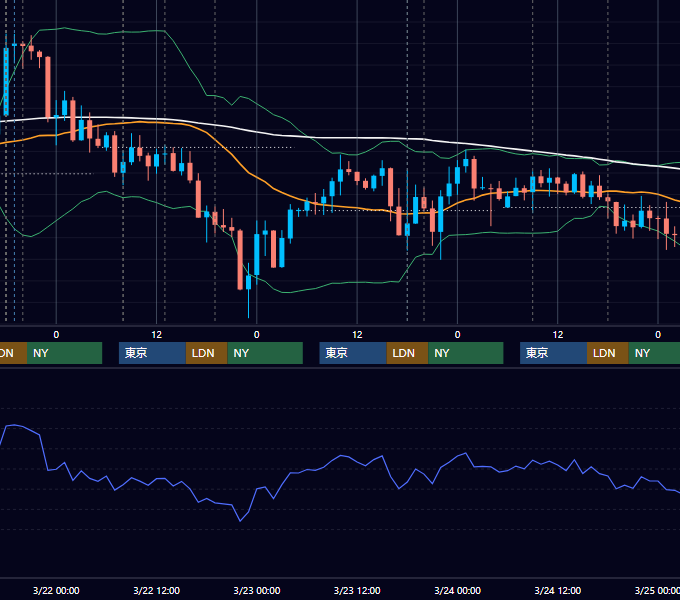This screenshot has width=680, height=600.
Task: Click the 3/24 00:00 date label
Action: click(457, 590)
